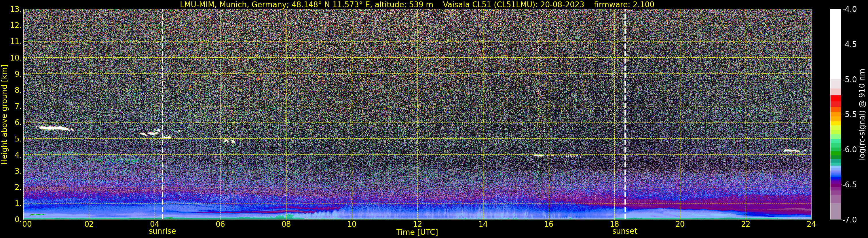Viewport: 868px width, 238px height.
Task: Click the '06' time axis tick label
Action: 220,224
